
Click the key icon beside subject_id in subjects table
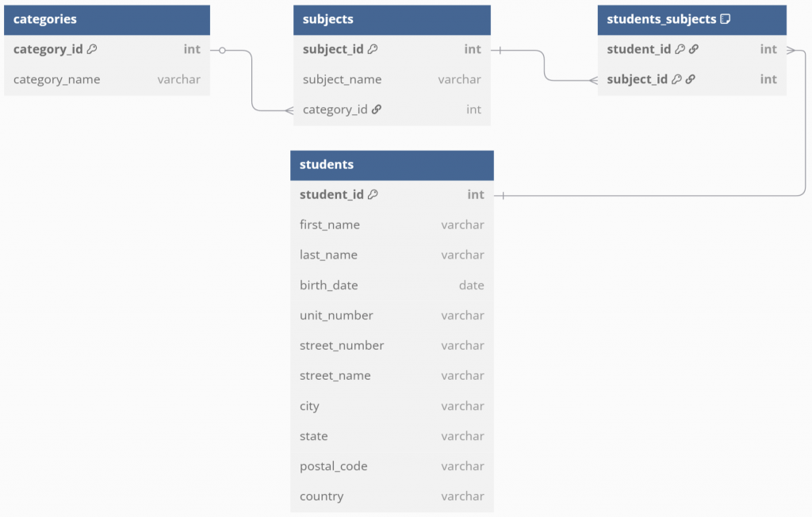coord(373,49)
